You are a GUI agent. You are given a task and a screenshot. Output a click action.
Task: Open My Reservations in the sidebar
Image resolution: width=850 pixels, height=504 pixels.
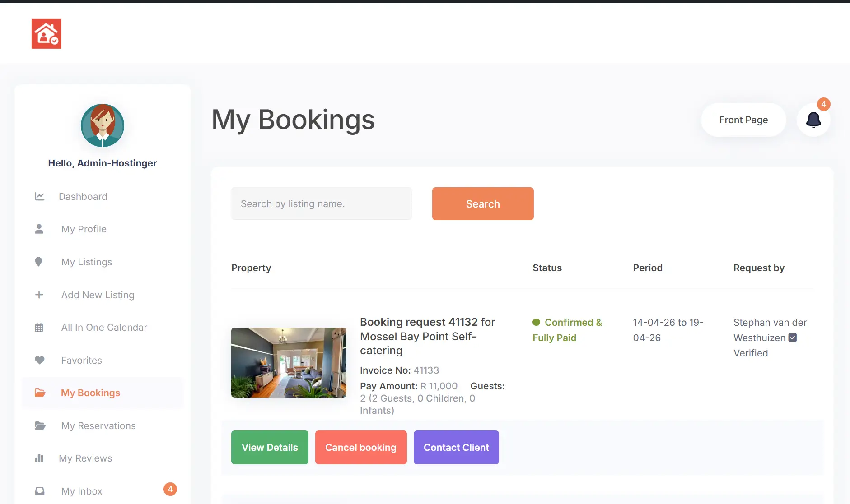click(x=98, y=426)
